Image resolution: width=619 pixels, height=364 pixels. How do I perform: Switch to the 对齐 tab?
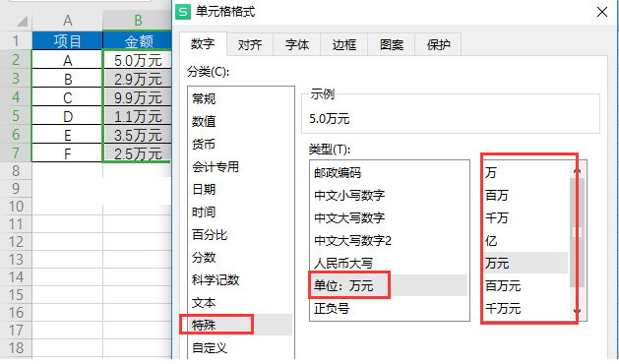[x=250, y=44]
